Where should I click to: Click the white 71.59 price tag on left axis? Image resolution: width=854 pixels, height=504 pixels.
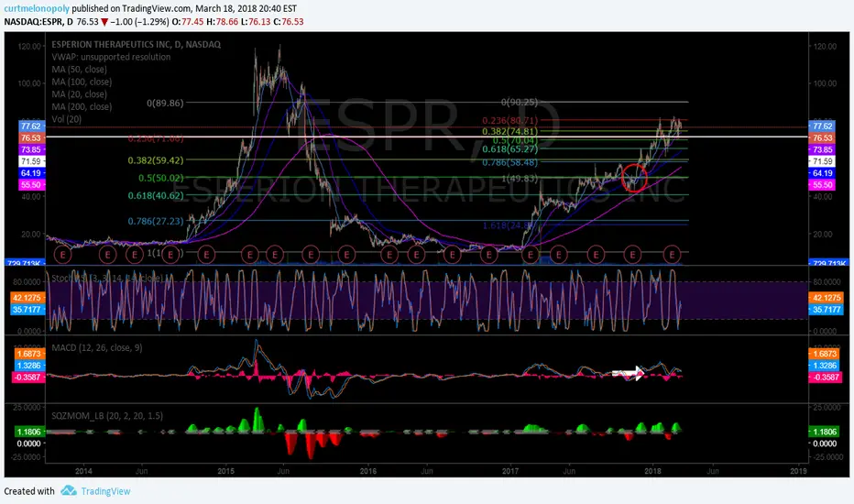31,161
